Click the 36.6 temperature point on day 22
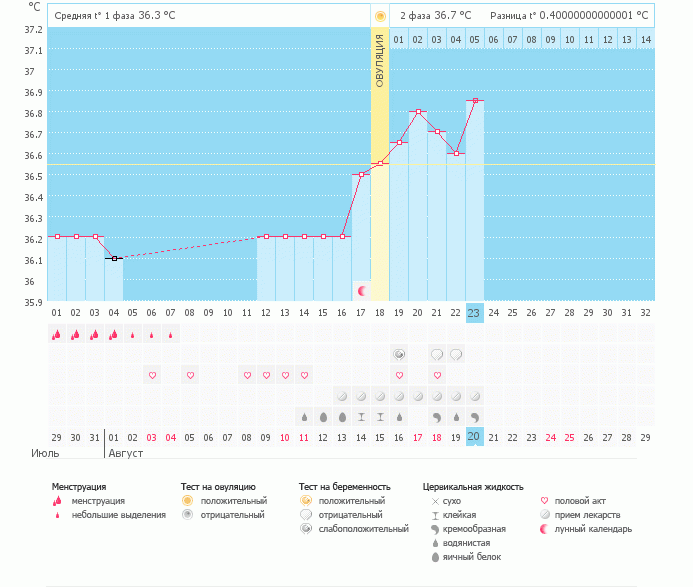693x587 pixels. coord(456,153)
